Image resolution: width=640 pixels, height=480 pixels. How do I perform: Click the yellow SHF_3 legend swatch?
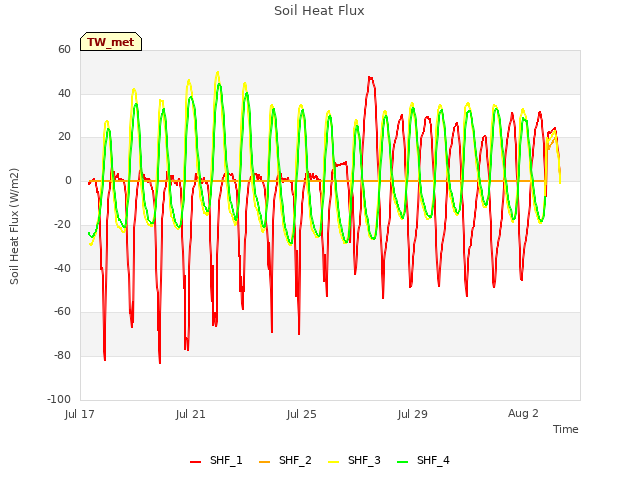pos(333,462)
